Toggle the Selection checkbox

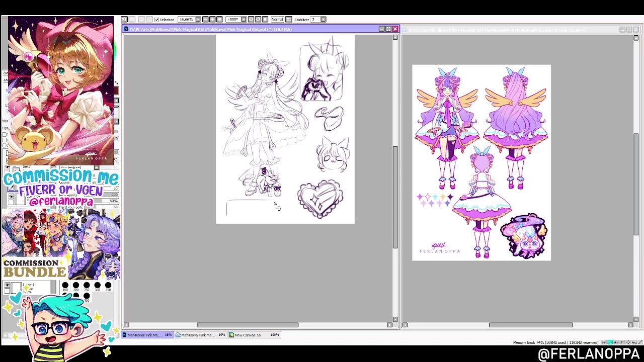[156, 20]
